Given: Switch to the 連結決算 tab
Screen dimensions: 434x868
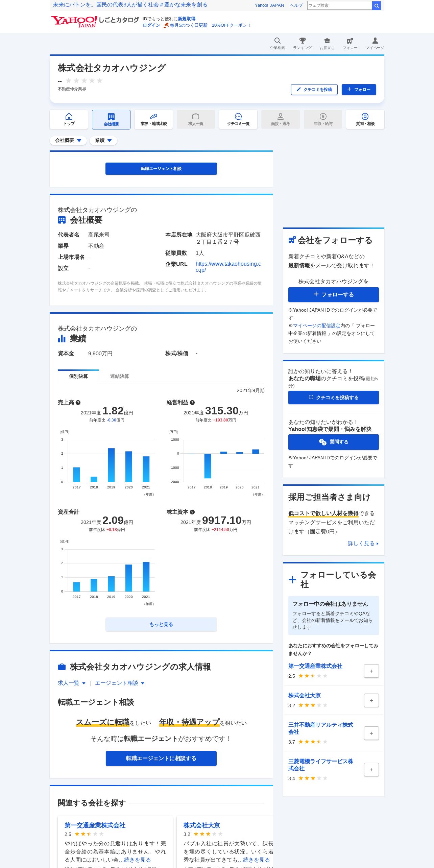Looking at the screenshot, I should [x=120, y=376].
